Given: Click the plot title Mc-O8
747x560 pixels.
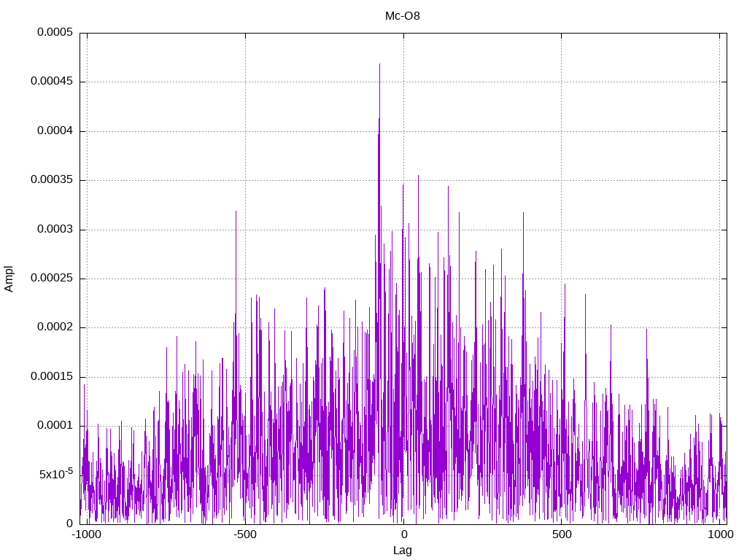Looking at the screenshot, I should [x=403, y=16].
